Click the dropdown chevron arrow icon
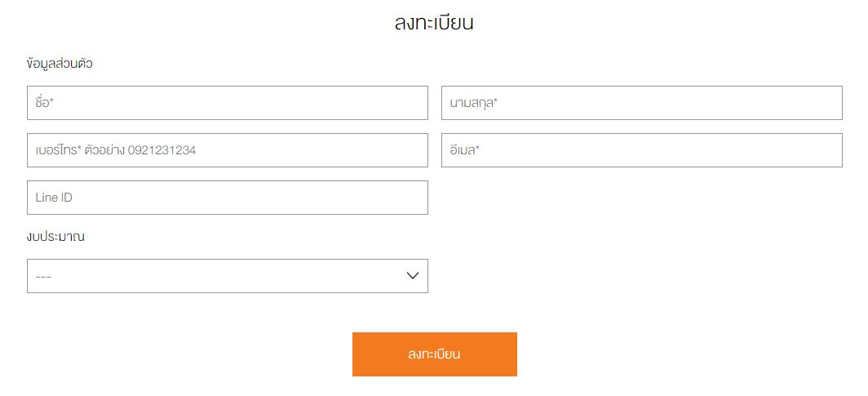Screen dimensions: 868x396 pos(413,276)
